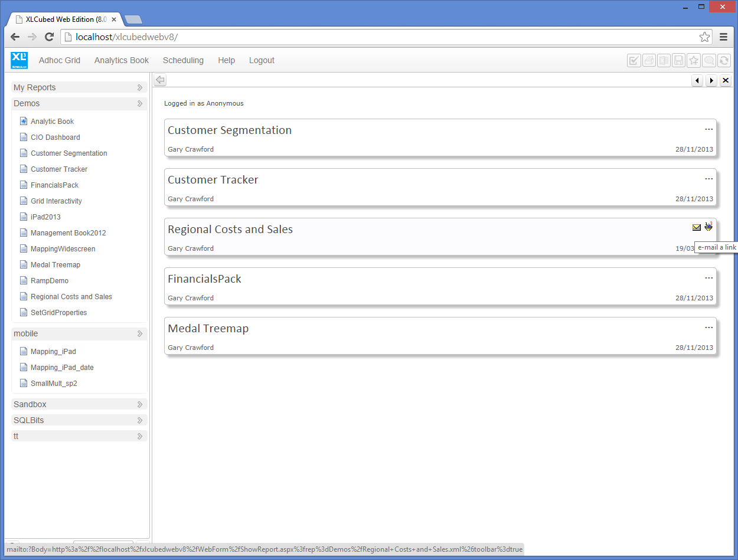Open the Regional Costs and Sales report card
The width and height of the screenshot is (738, 560).
pyautogui.click(x=440, y=237)
